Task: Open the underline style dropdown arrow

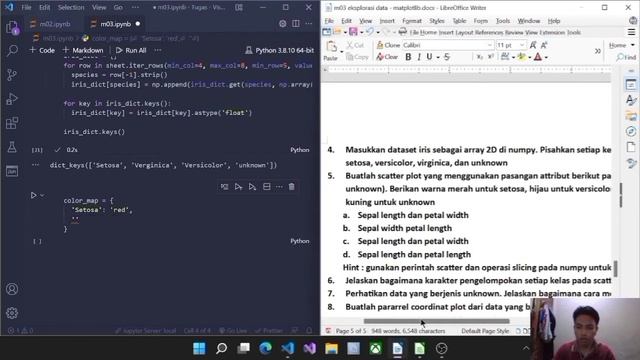Action: pyautogui.click(x=438, y=57)
